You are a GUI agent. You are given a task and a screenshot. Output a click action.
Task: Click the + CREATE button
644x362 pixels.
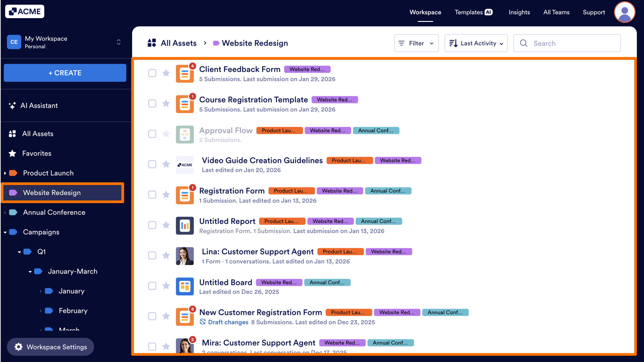(65, 73)
